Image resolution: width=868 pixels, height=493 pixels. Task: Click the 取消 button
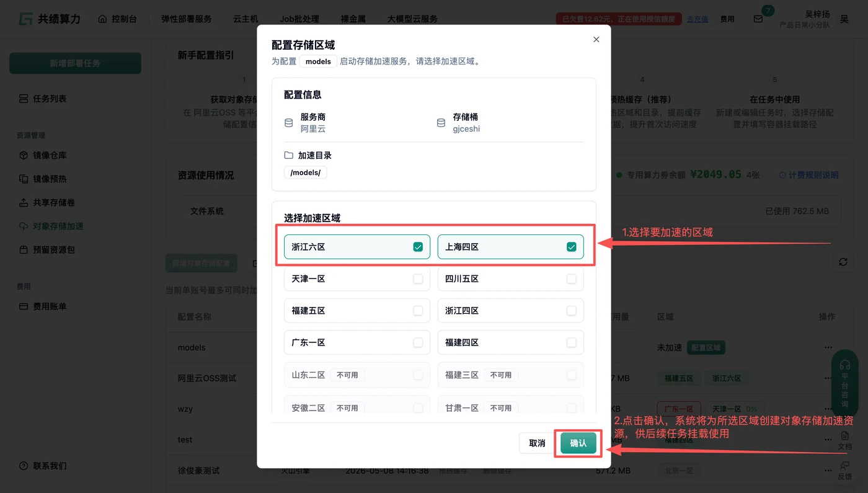pos(537,443)
